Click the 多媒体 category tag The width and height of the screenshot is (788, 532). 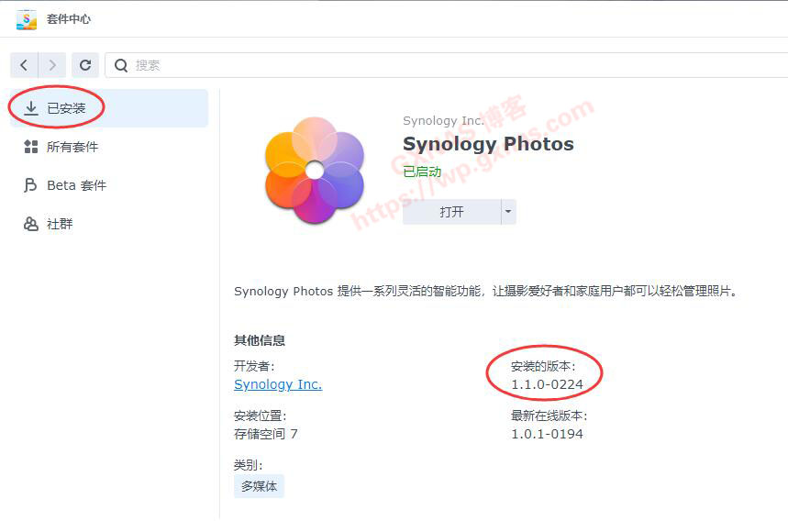(x=259, y=486)
